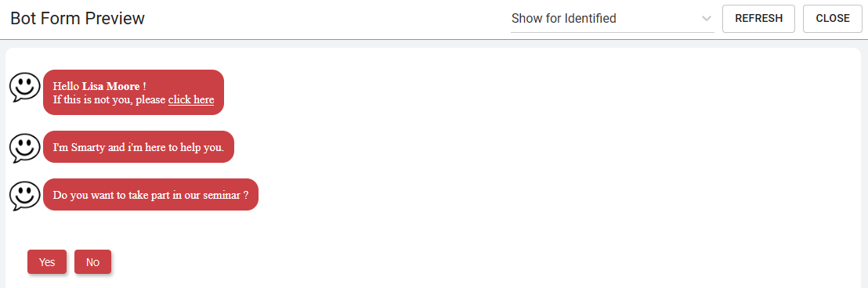Click the "If this is not you, please" text
Viewport: 868px width, 288px height.
110,99
